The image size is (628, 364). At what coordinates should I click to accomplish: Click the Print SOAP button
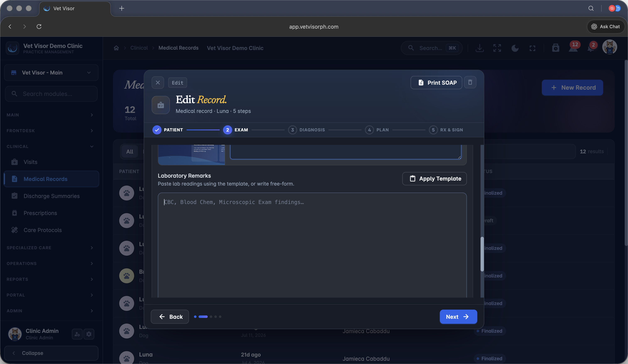(x=436, y=83)
